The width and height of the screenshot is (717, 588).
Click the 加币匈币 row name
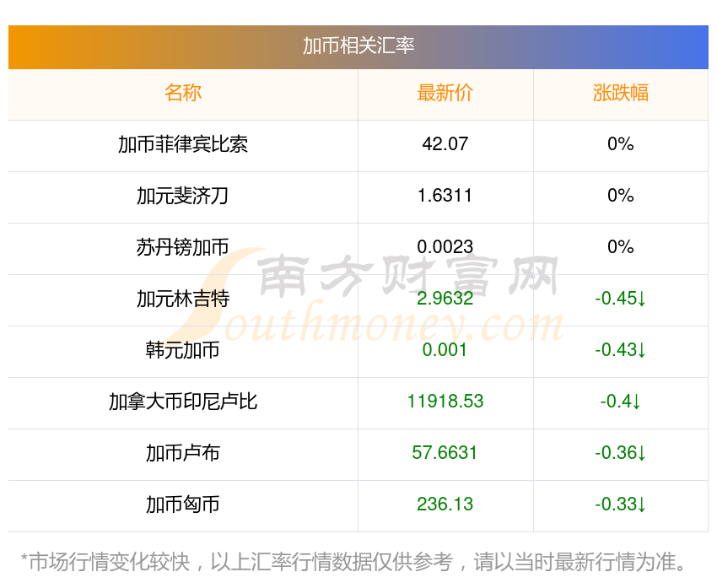pyautogui.click(x=183, y=504)
